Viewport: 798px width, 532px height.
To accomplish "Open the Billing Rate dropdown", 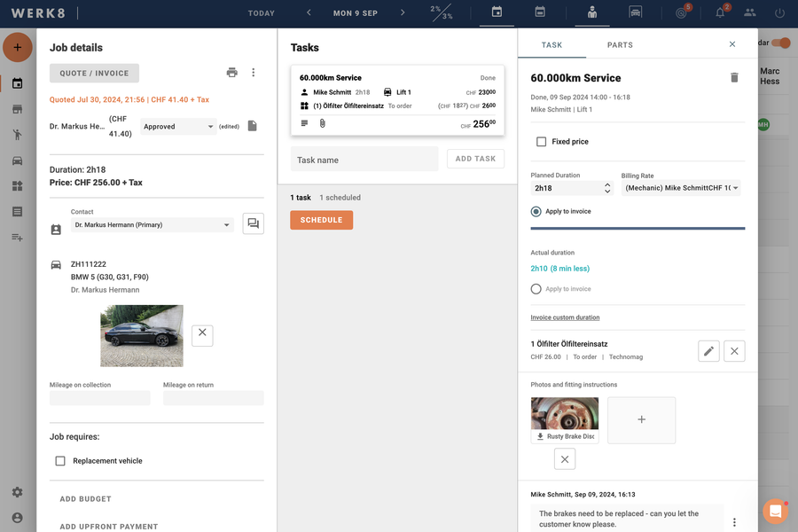I will 681,188.
